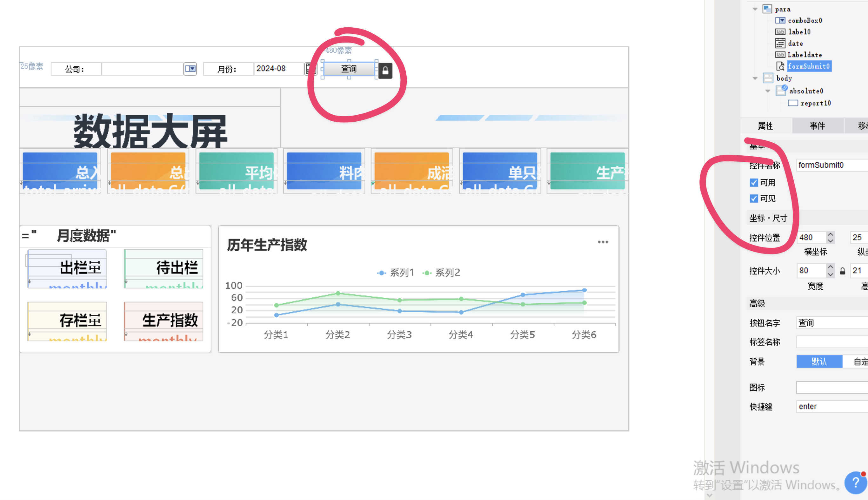
Task: Select label0 in the widget tree
Action: coord(799,32)
